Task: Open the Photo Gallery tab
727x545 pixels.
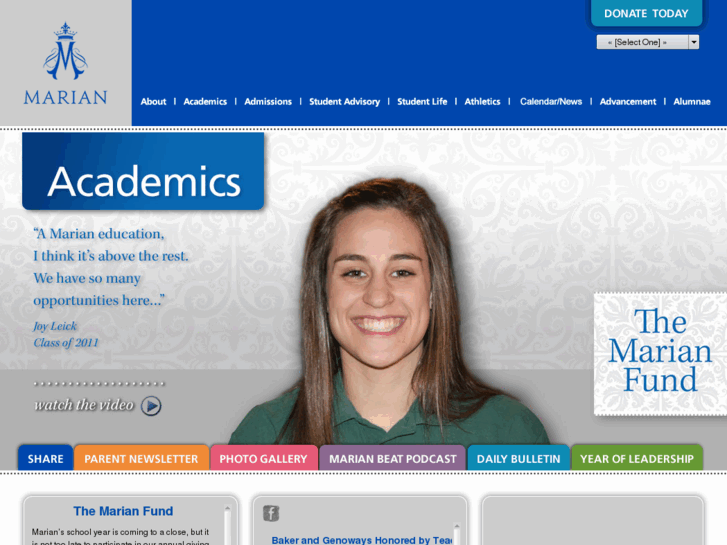Action: click(263, 458)
